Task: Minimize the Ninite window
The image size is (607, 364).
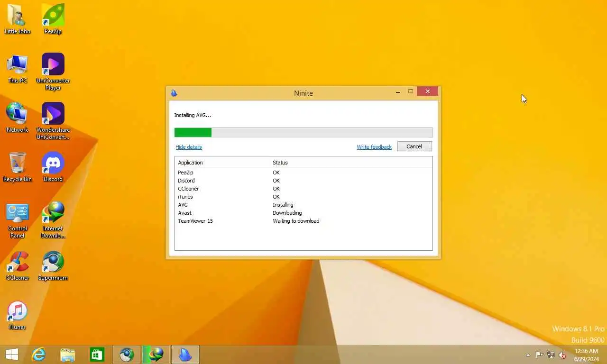Action: point(398,92)
